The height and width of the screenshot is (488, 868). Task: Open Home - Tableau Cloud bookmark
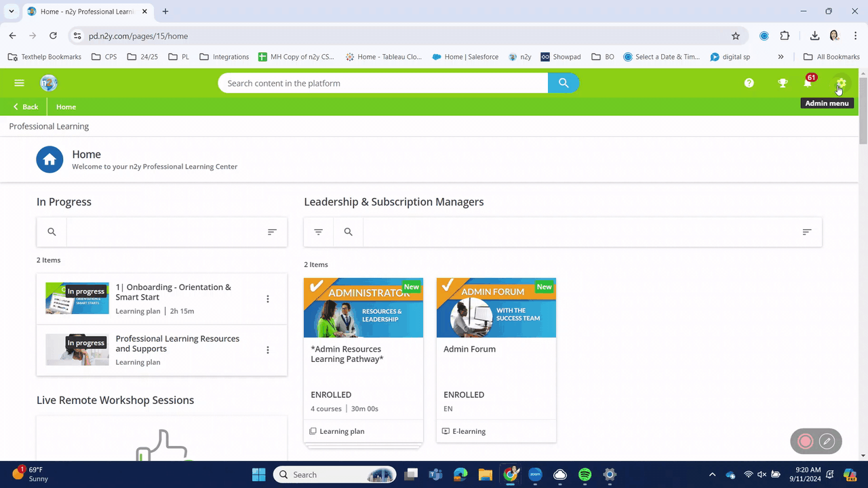[383, 57]
